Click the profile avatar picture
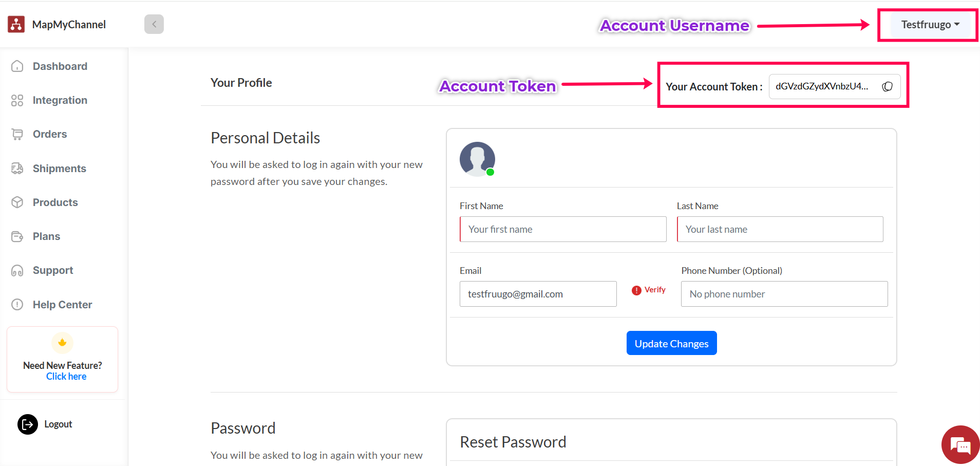The width and height of the screenshot is (980, 466). [477, 159]
